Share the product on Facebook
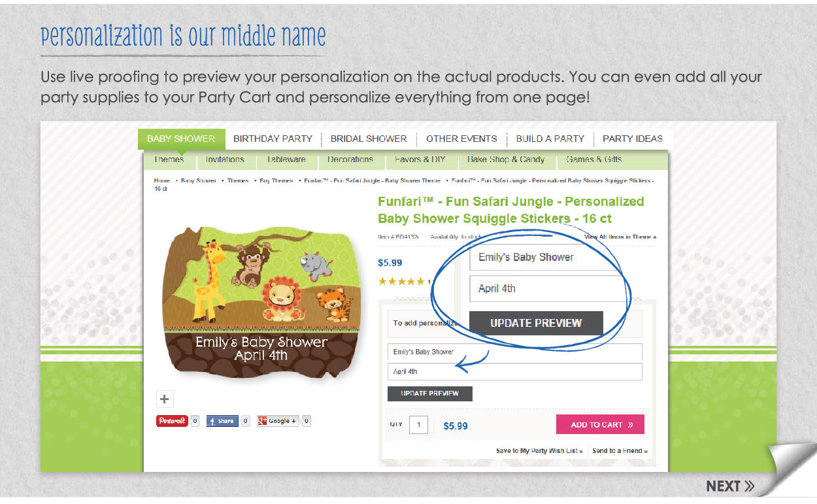 [x=222, y=421]
